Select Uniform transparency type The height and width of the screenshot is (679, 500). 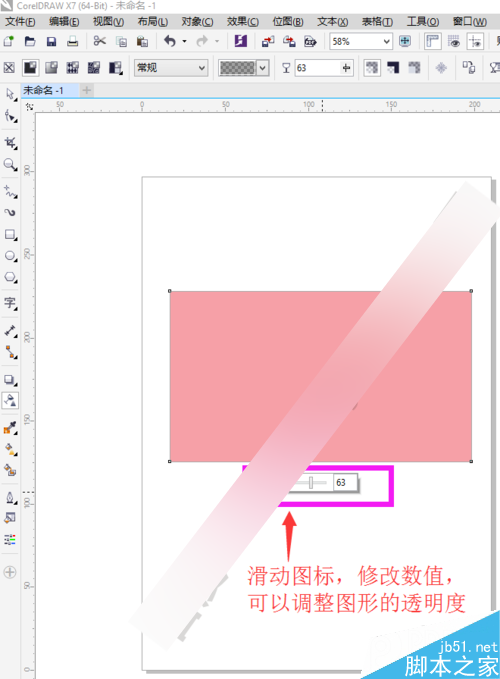pos(30,68)
